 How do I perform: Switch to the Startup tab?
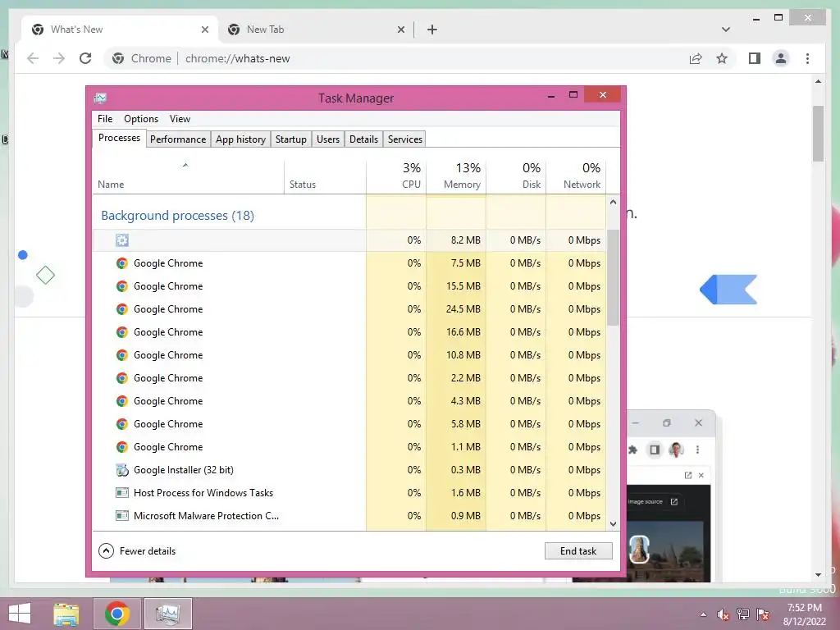click(291, 139)
